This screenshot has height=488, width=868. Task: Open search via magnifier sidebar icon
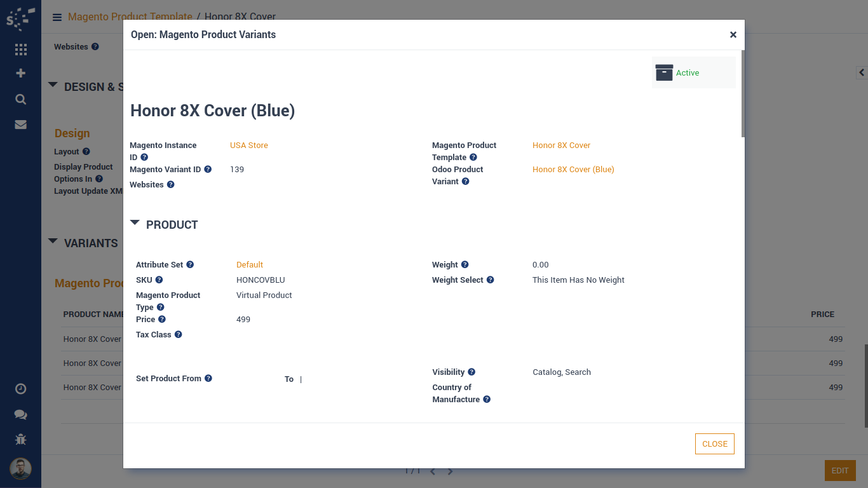tap(20, 99)
